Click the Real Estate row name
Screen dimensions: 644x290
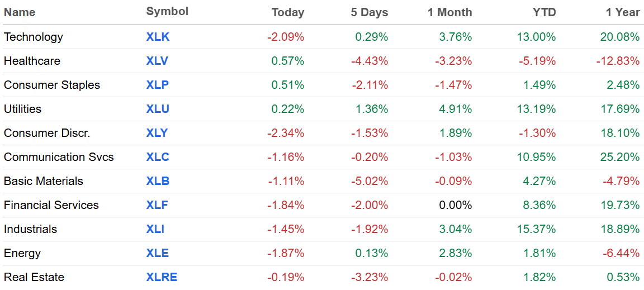click(34, 278)
